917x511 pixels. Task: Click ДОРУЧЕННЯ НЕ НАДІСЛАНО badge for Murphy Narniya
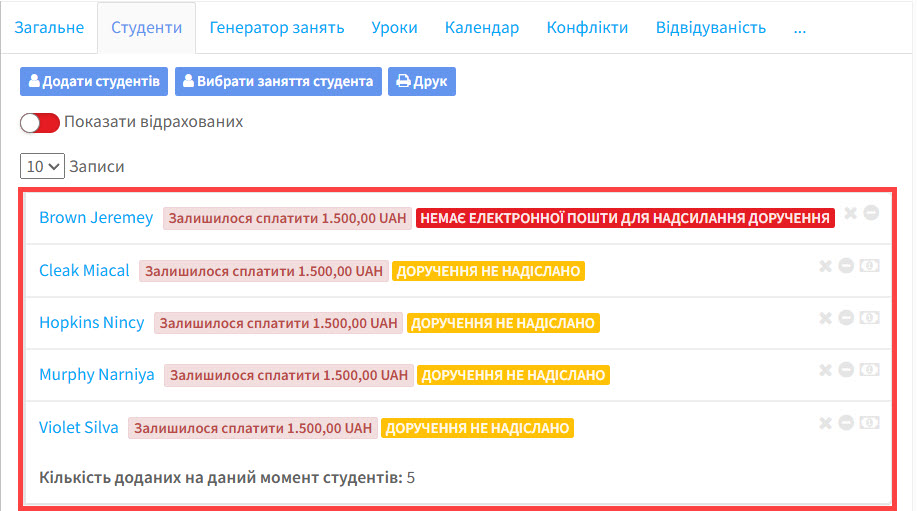click(513, 375)
